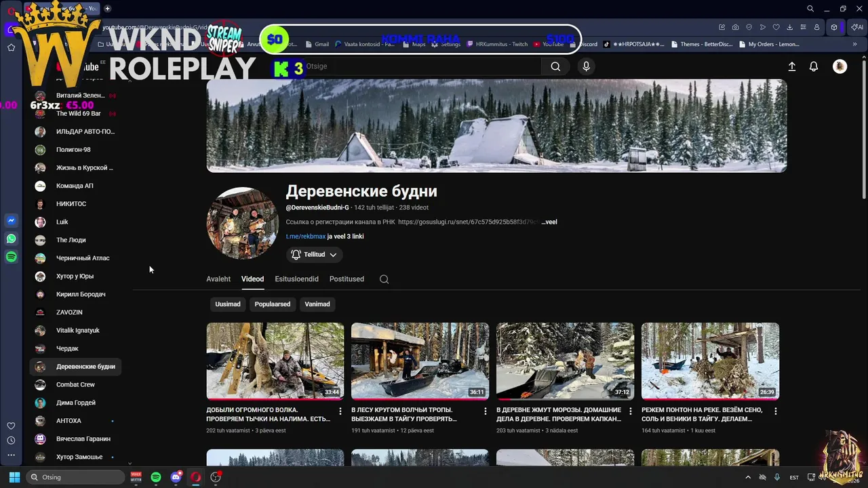Open Spotify from the taskbar

point(156,477)
